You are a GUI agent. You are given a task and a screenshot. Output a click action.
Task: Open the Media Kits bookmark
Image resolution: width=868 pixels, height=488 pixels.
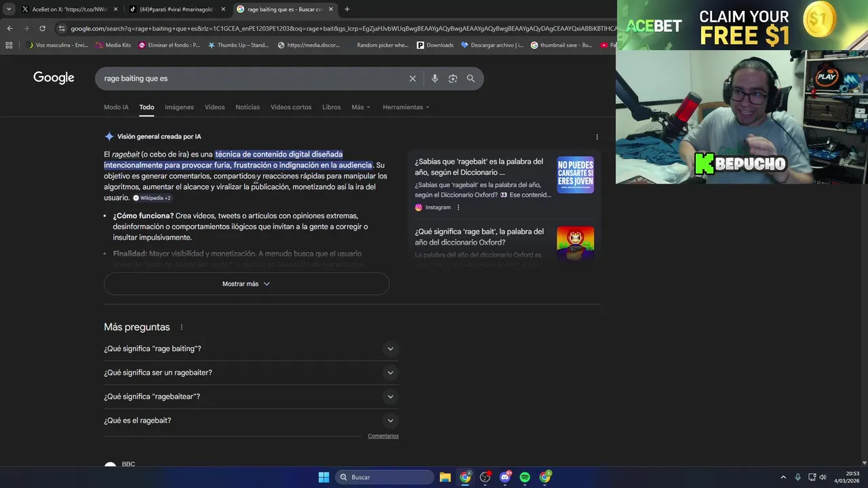coord(113,45)
